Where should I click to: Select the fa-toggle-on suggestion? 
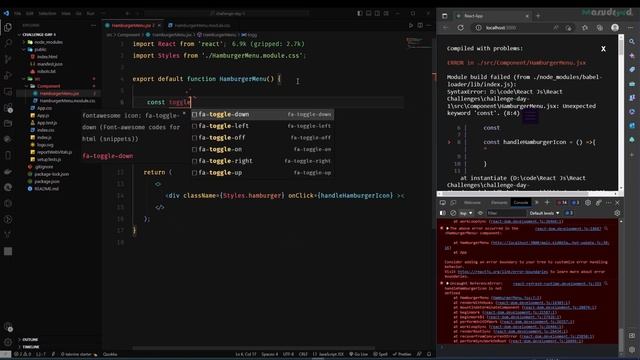262,149
